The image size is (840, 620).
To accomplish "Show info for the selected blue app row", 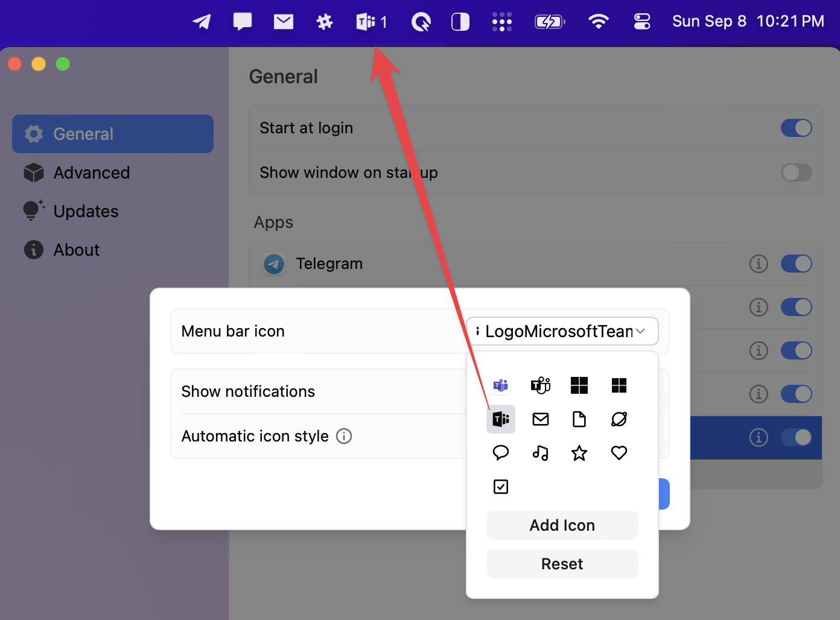I will pos(759,437).
